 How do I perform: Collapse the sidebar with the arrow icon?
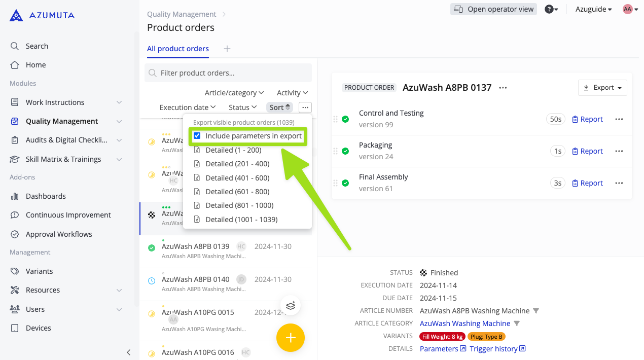tap(128, 352)
